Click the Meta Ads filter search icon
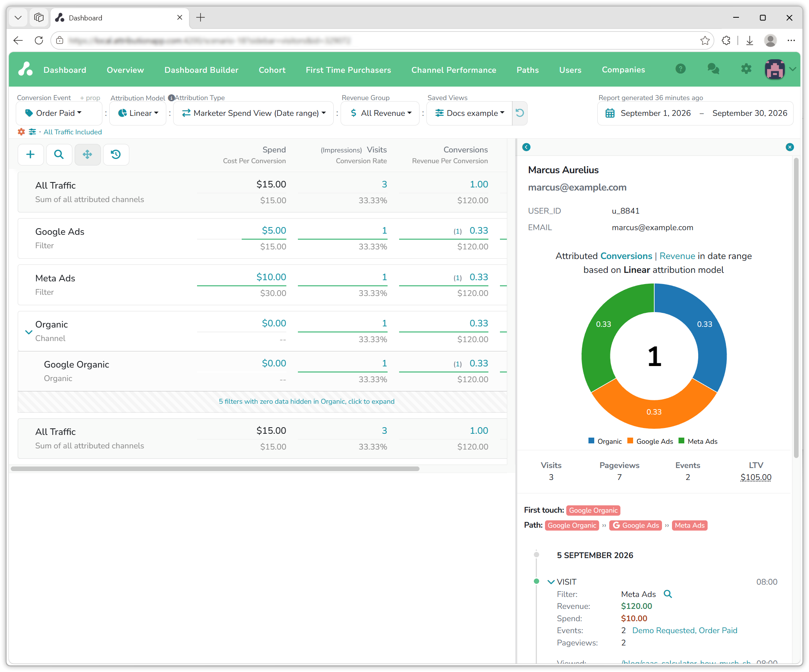The height and width of the screenshot is (672, 809). pos(668,594)
